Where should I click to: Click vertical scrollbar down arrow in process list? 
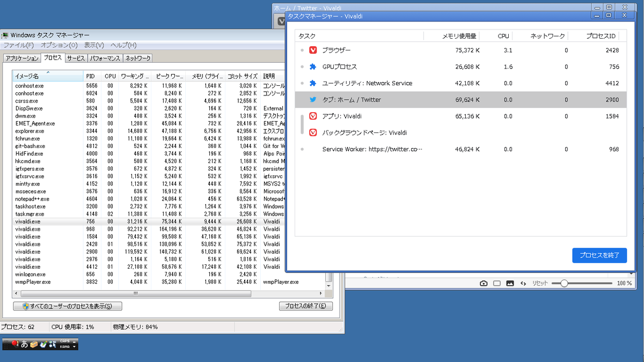click(329, 285)
